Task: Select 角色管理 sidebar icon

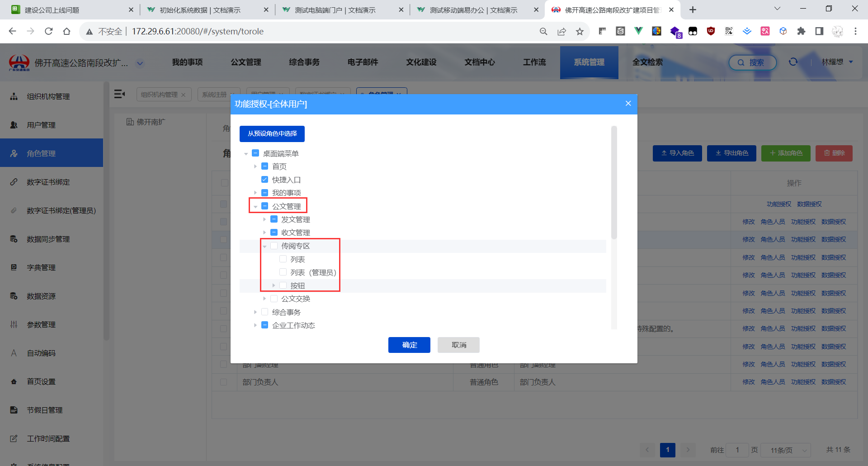Action: point(14,153)
